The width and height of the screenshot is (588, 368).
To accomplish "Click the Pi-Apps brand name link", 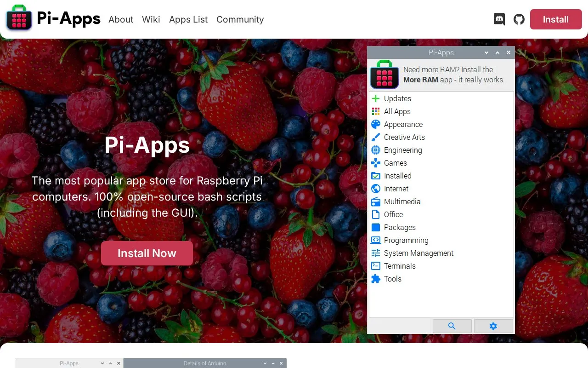I will (69, 18).
